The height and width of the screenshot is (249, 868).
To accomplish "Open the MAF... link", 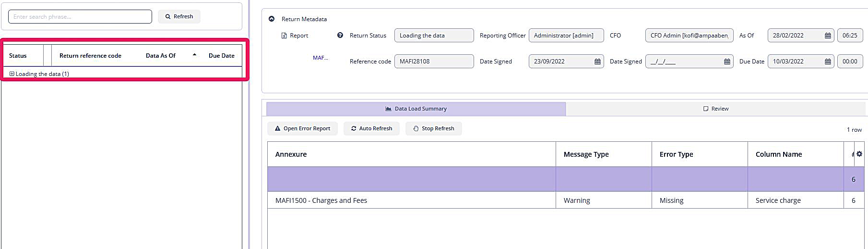I will pyautogui.click(x=320, y=58).
